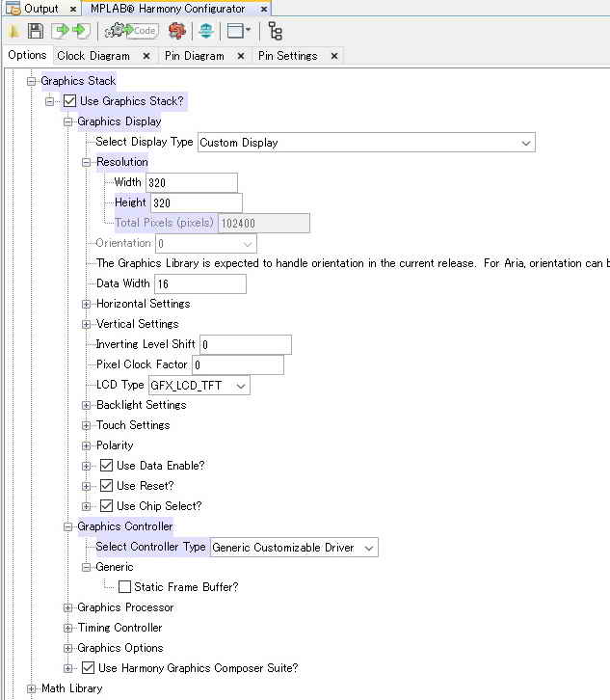Viewport: 610px width, 700px height.
Task: Click the save configuration floppy icon
Action: click(36, 31)
